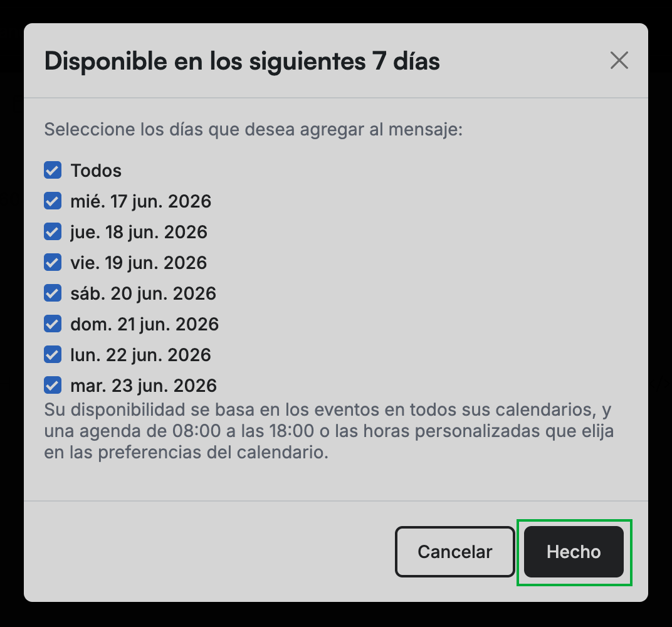Uncheck the Todos checkbox box
The width and height of the screenshot is (672, 627).
coord(53,170)
